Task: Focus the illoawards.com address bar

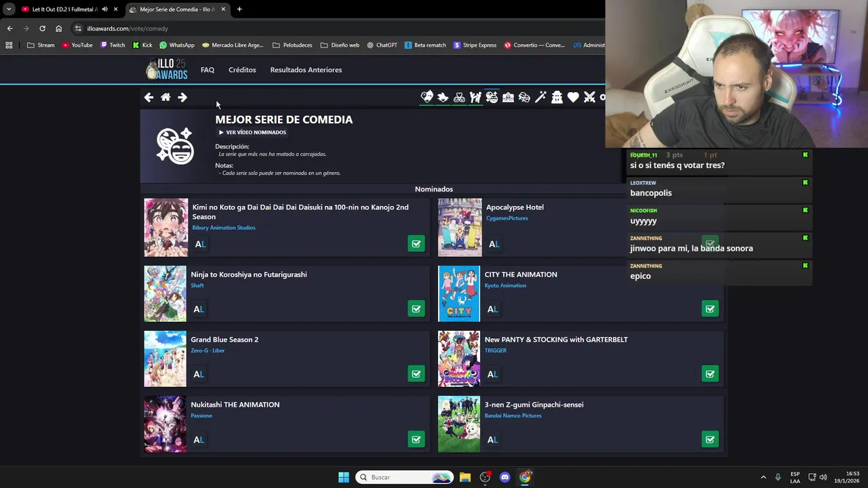Action: click(x=339, y=28)
